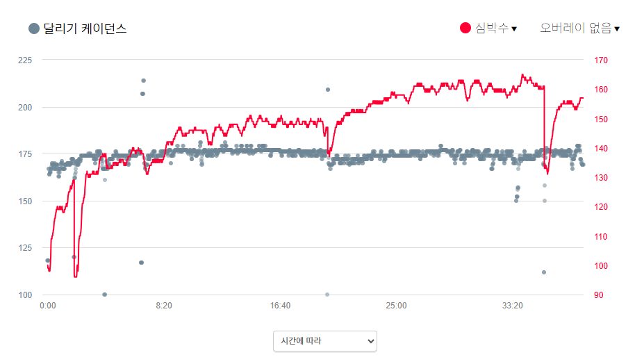The width and height of the screenshot is (635, 364).
Task: Click the arrow next to 심박수
Action: (514, 29)
